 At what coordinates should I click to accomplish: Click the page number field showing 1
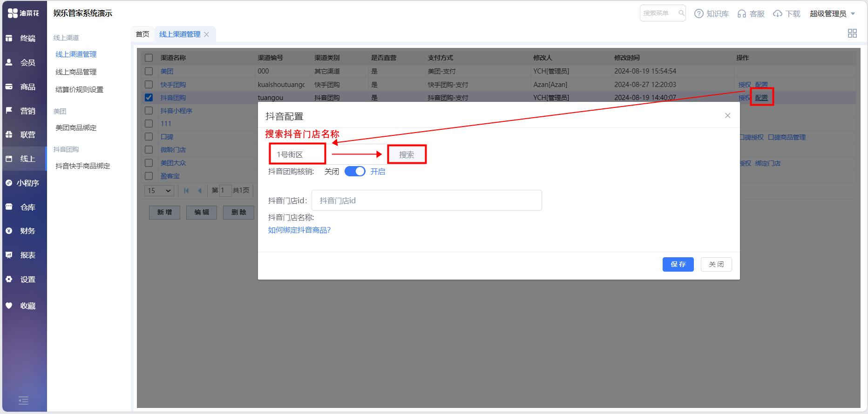pos(225,190)
